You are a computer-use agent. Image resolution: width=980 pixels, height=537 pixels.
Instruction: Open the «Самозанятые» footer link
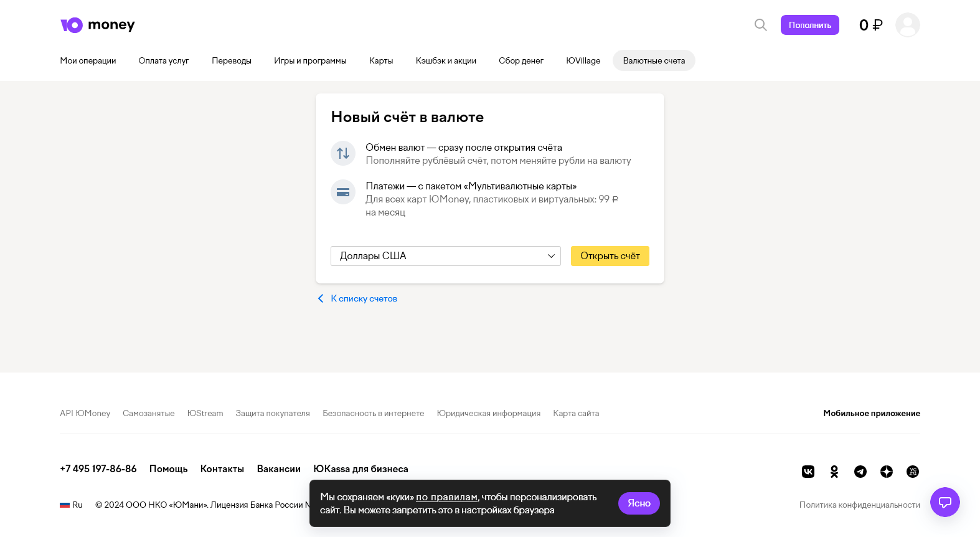click(149, 413)
